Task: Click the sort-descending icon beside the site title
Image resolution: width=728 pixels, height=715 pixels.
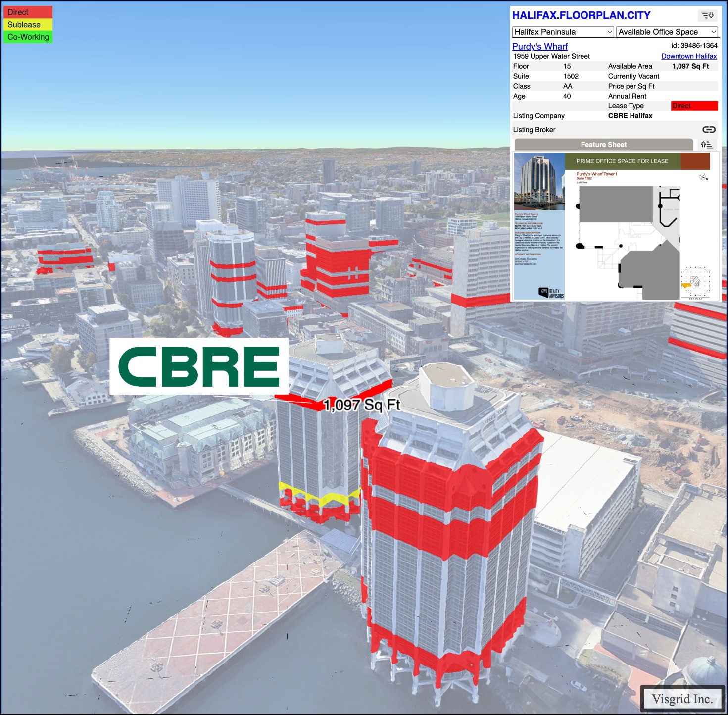Action: coord(707,15)
